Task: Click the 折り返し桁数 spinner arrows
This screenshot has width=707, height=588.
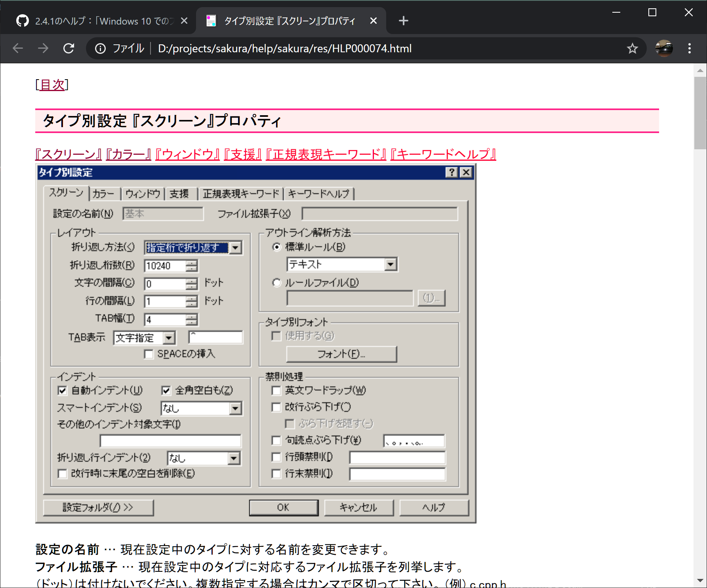Action: (191, 266)
